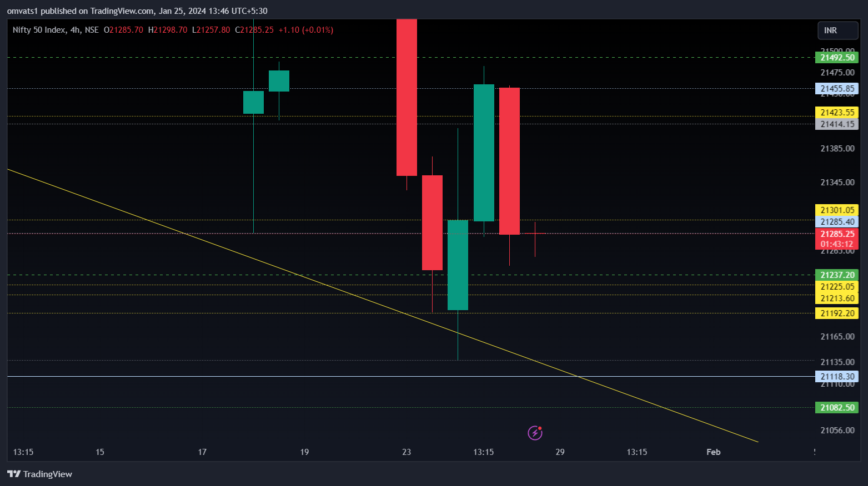Click the high value H21298.70
868x486 pixels.
coord(168,30)
